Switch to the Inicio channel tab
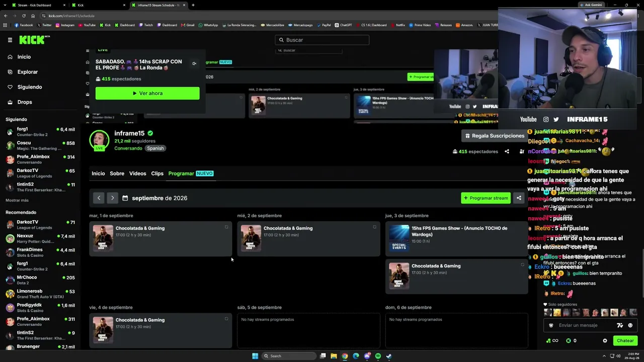 [x=98, y=173]
